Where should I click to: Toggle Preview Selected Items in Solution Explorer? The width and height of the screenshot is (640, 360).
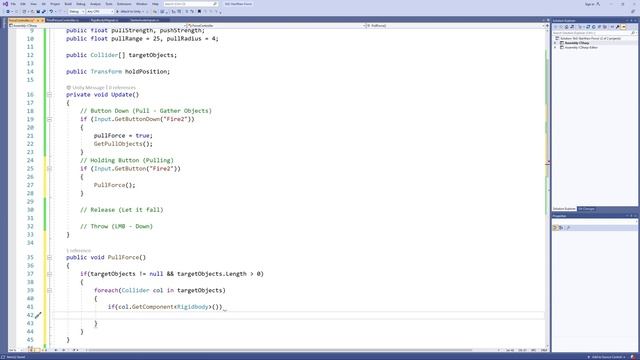point(623,27)
